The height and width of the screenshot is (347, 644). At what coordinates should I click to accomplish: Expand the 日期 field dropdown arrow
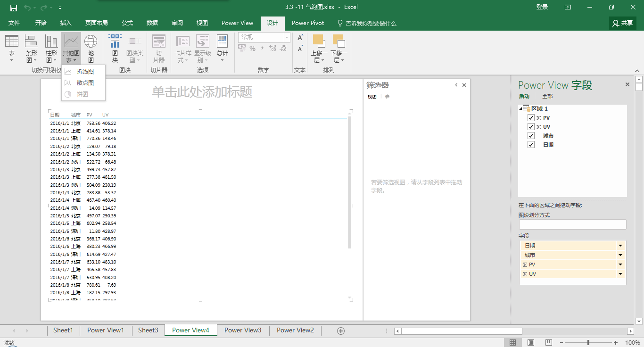[x=620, y=246]
